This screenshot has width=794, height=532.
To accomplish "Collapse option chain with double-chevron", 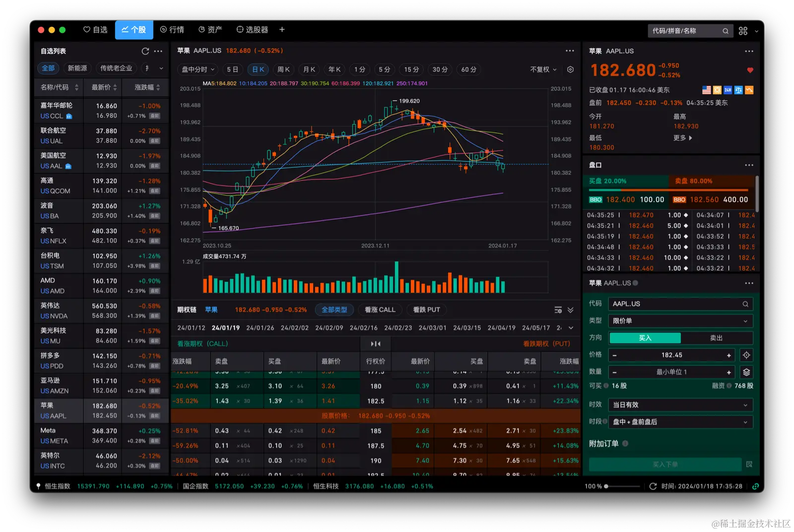I will tap(571, 310).
